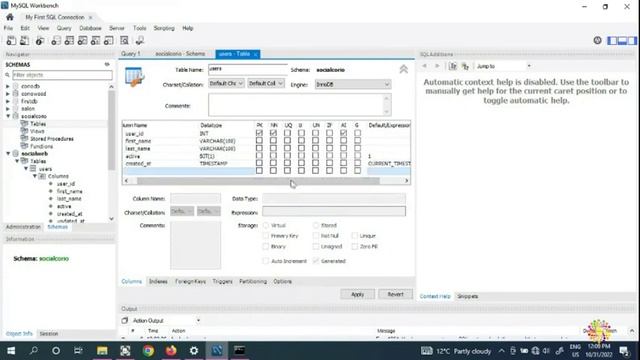Expand the salon schema node

click(x=7, y=109)
